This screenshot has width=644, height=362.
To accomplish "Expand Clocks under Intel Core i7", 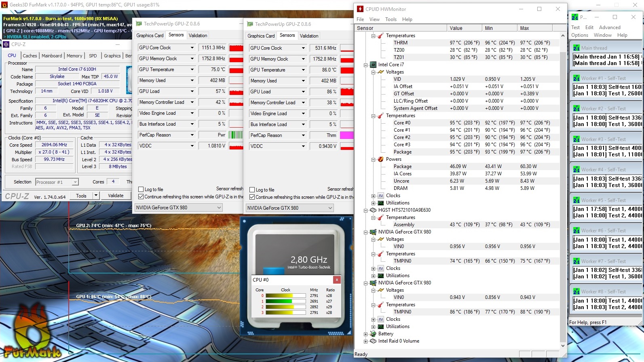I will tap(373, 196).
